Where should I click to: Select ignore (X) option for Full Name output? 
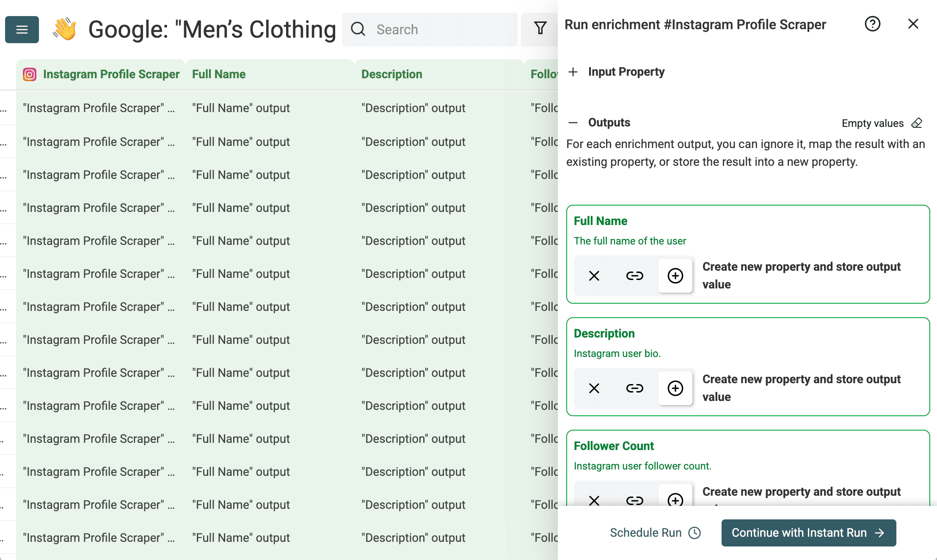pyautogui.click(x=594, y=276)
